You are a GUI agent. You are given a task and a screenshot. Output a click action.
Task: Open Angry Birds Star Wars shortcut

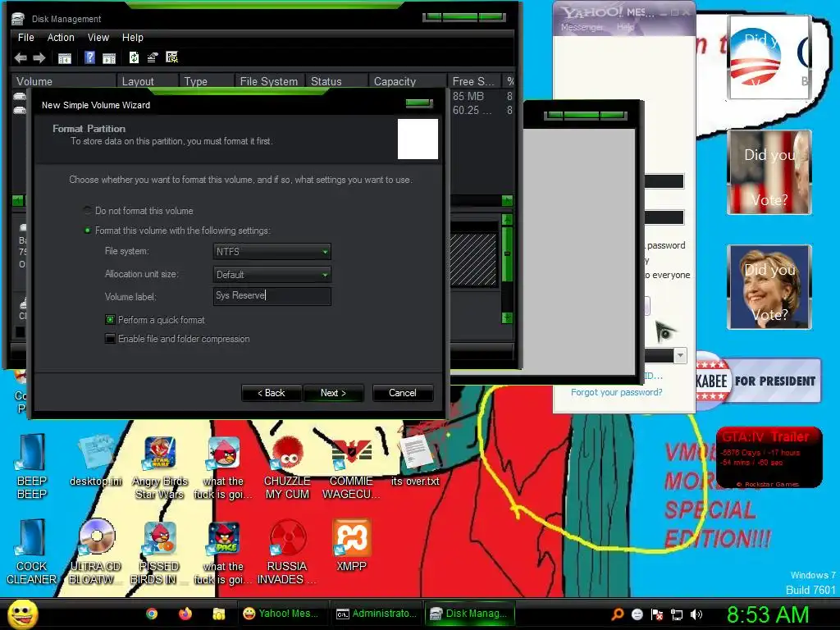[x=160, y=468]
